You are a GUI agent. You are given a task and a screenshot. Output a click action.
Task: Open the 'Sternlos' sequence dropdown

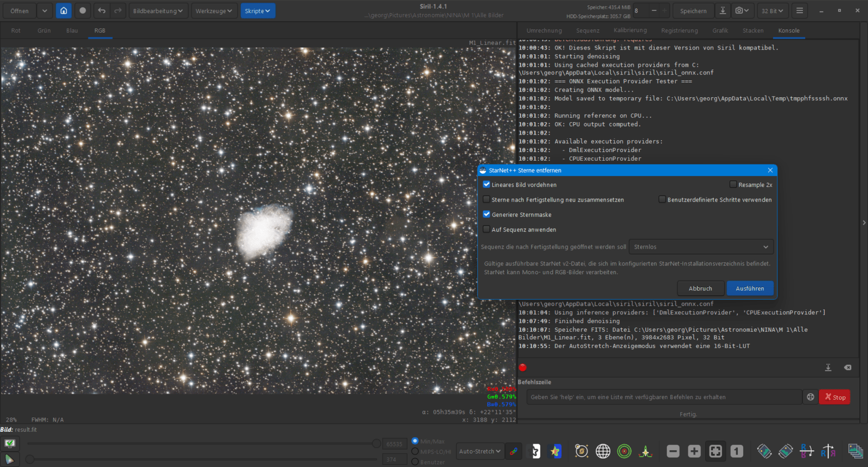pos(701,247)
